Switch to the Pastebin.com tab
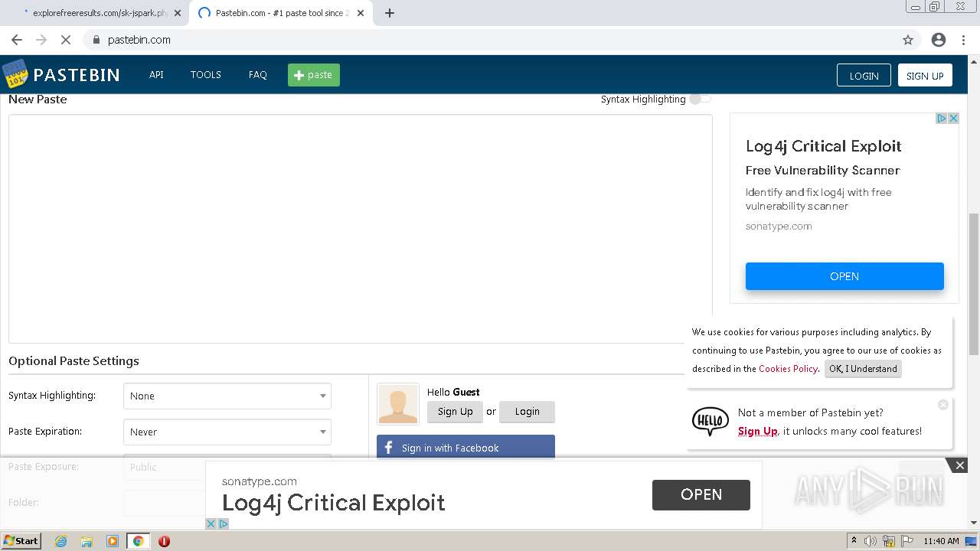The image size is (980, 551). tap(279, 13)
